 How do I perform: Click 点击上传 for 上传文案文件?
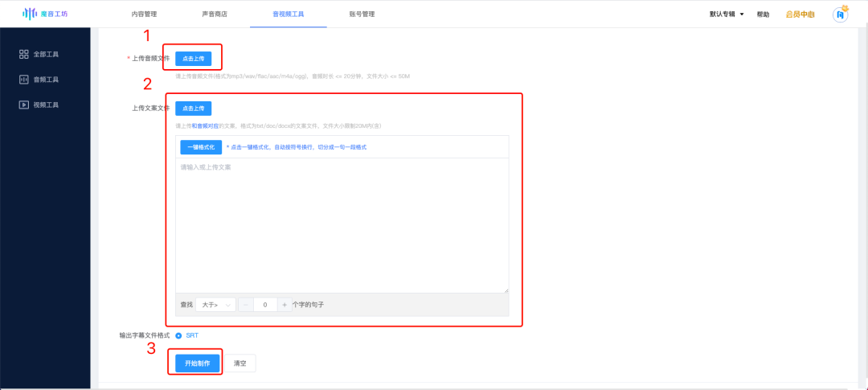193,109
